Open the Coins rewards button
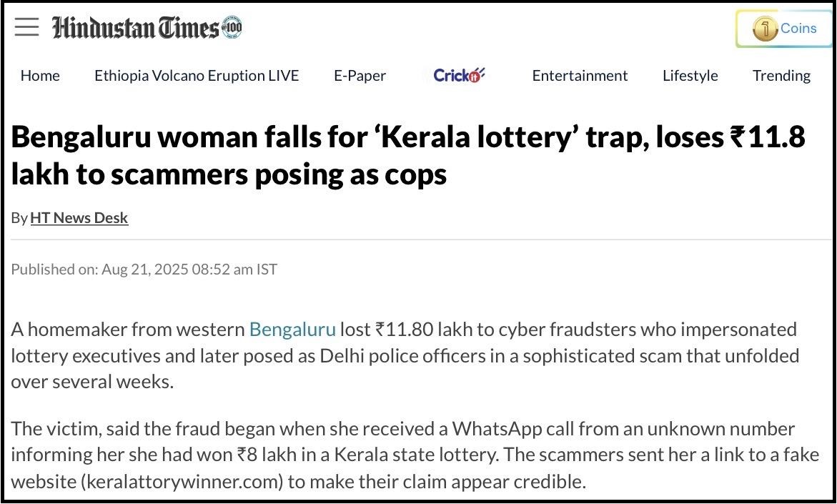The width and height of the screenshot is (837, 504). (x=784, y=29)
